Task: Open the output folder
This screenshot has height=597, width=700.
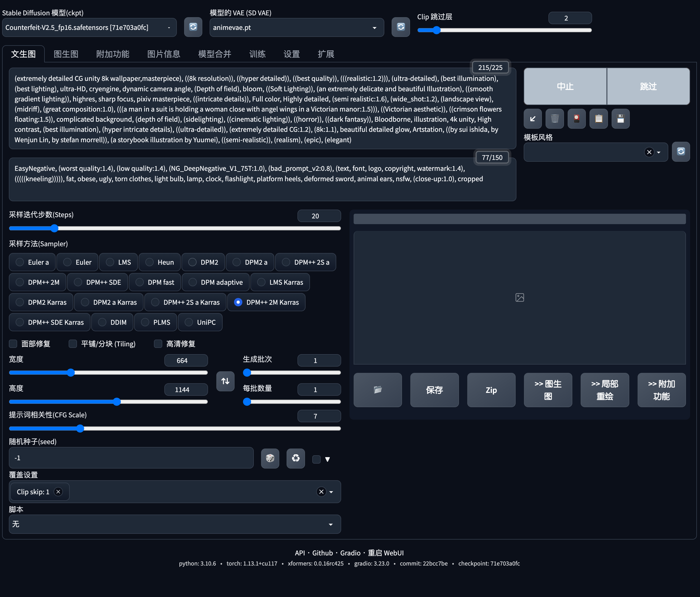Action: [378, 390]
